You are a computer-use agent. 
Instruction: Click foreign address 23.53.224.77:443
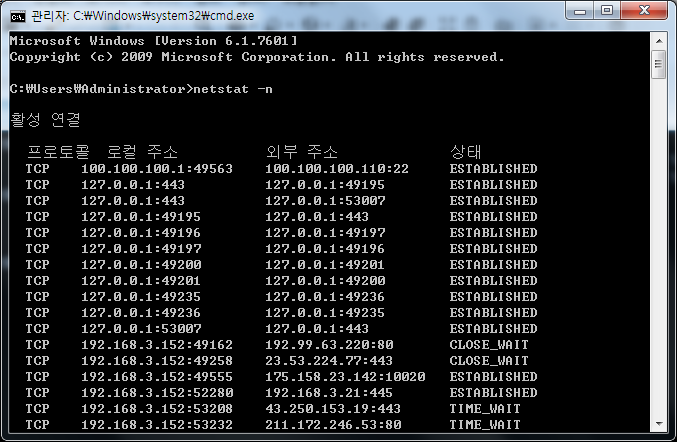pos(329,361)
